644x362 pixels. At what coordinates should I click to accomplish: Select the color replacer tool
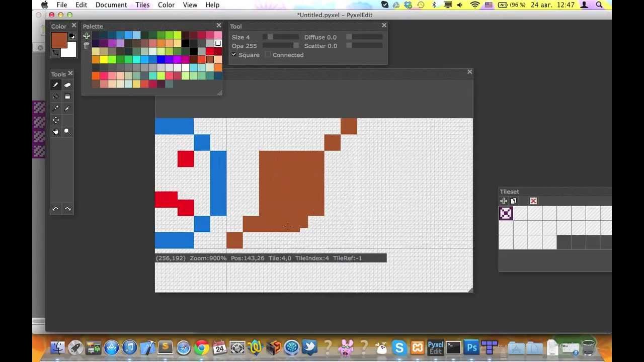67,108
